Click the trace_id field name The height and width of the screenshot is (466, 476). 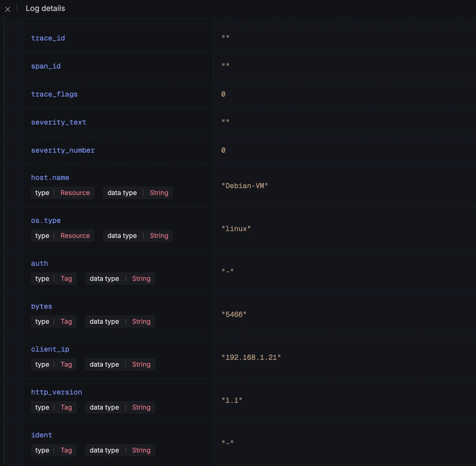[x=48, y=38]
